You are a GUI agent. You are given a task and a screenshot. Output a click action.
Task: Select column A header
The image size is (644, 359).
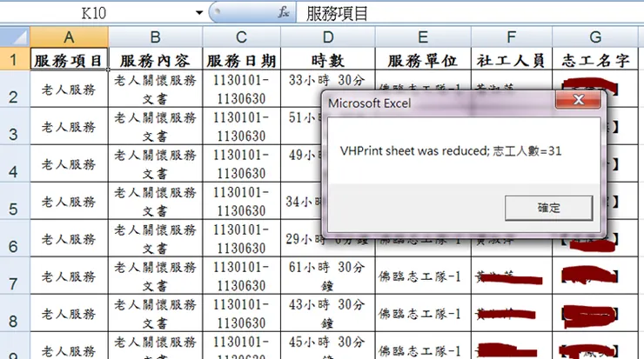tap(69, 37)
